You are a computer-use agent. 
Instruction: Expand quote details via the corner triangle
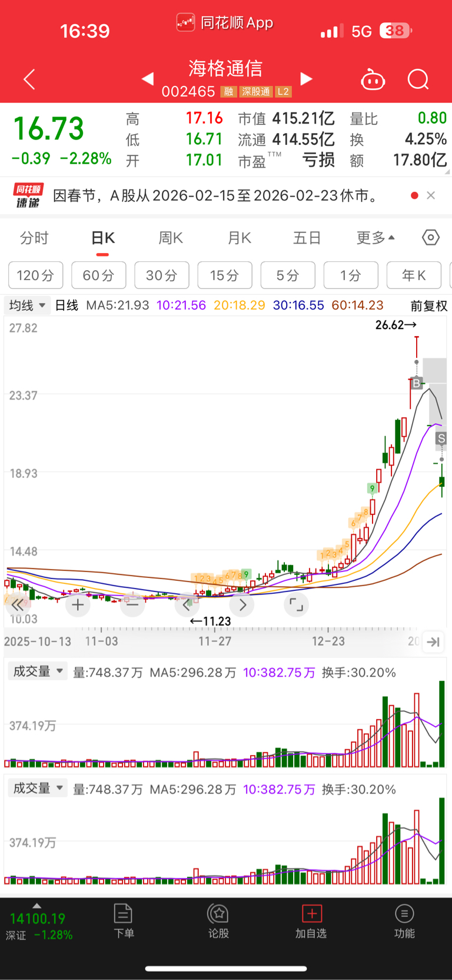(447, 172)
